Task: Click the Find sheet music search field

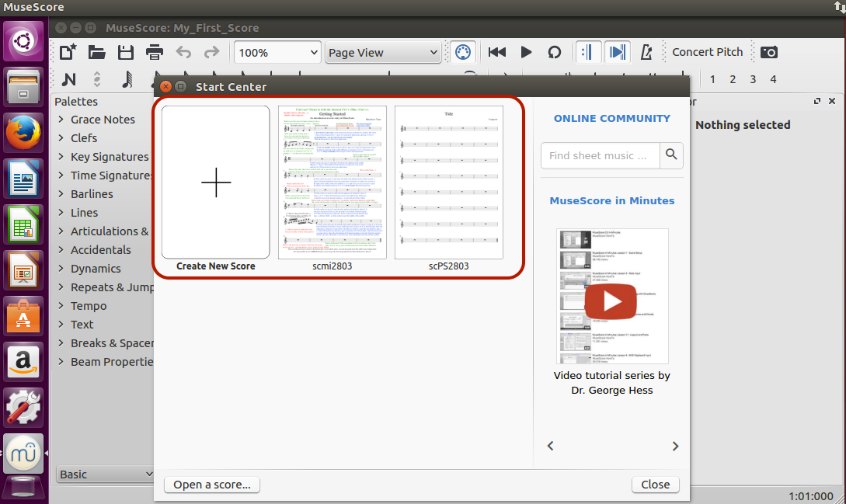Action: coord(601,155)
